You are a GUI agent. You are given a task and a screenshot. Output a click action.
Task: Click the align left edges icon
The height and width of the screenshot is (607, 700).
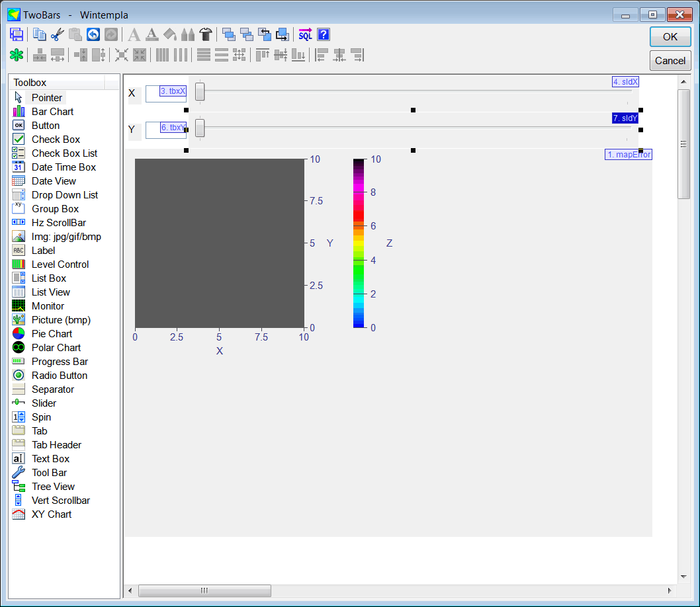[322, 55]
